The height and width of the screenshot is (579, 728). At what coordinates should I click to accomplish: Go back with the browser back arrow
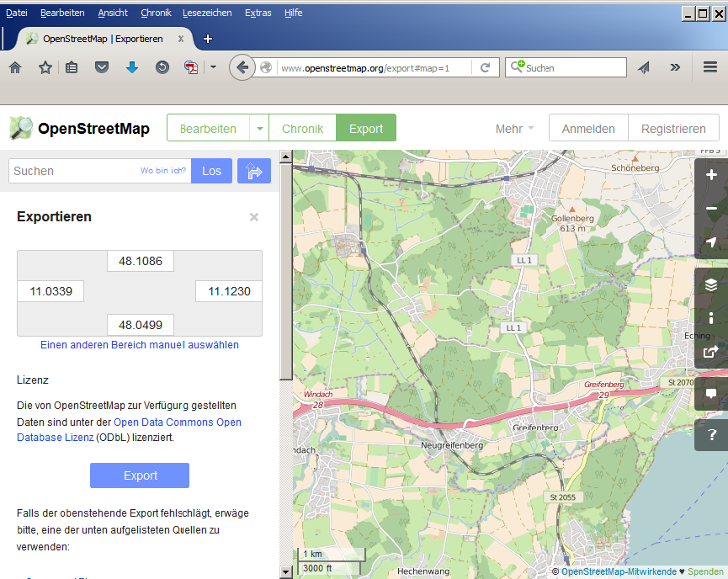coord(242,68)
